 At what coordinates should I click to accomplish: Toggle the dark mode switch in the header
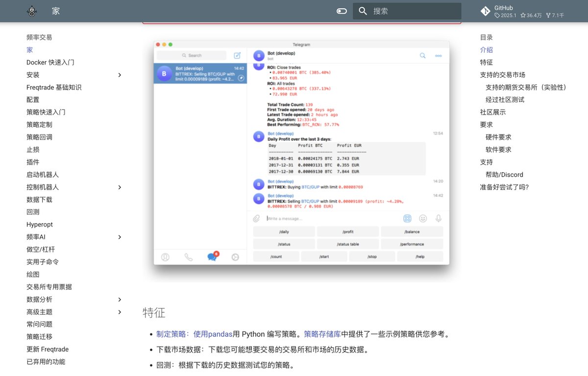tap(342, 10)
